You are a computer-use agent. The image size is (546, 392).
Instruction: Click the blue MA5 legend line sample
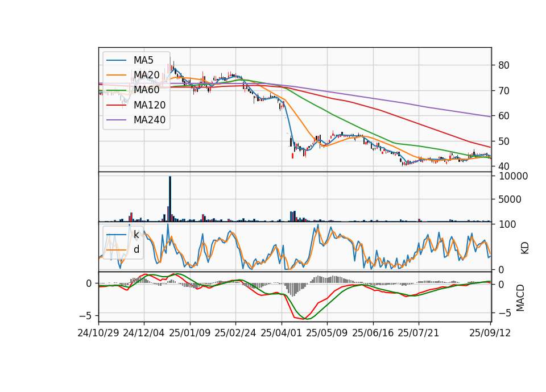(x=116, y=60)
